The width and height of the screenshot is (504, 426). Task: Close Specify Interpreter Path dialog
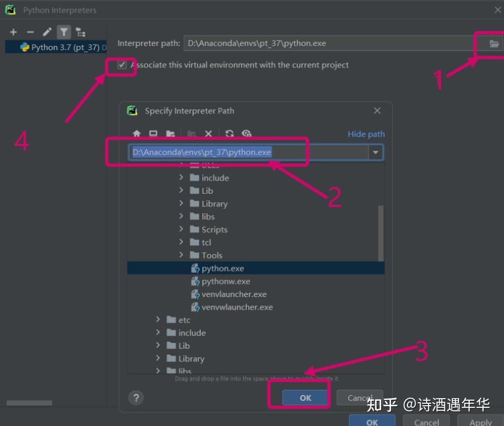click(x=377, y=111)
